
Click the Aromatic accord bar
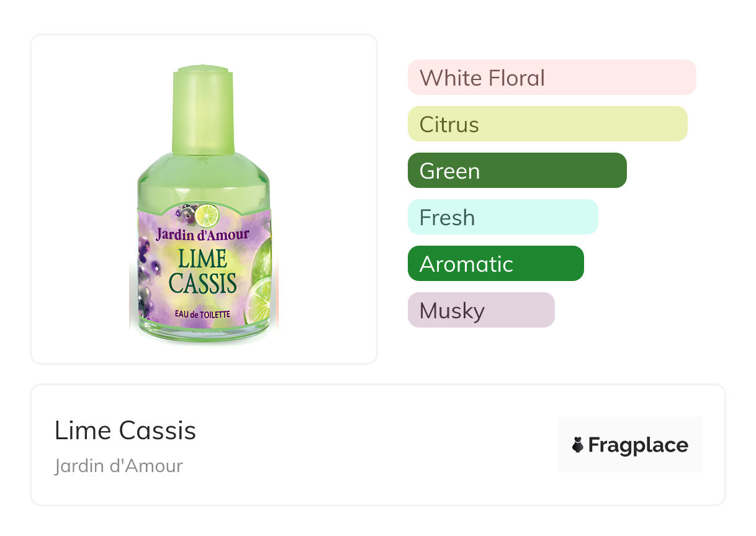495,264
